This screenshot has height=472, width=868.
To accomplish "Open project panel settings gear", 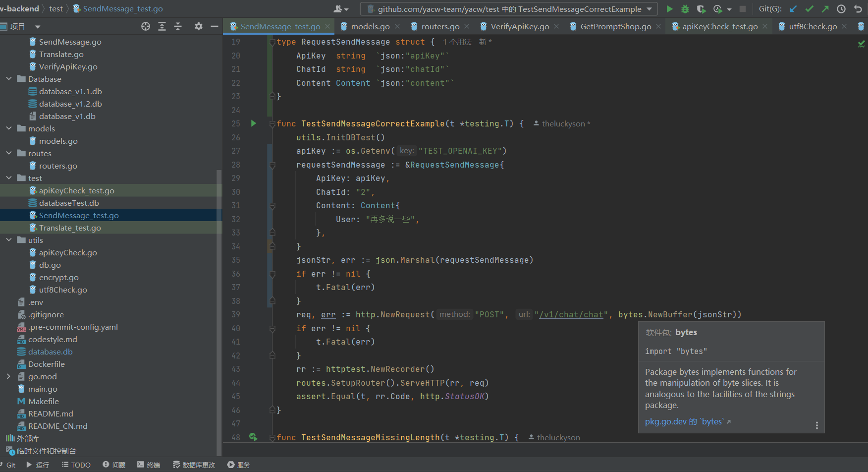I will [x=199, y=26].
